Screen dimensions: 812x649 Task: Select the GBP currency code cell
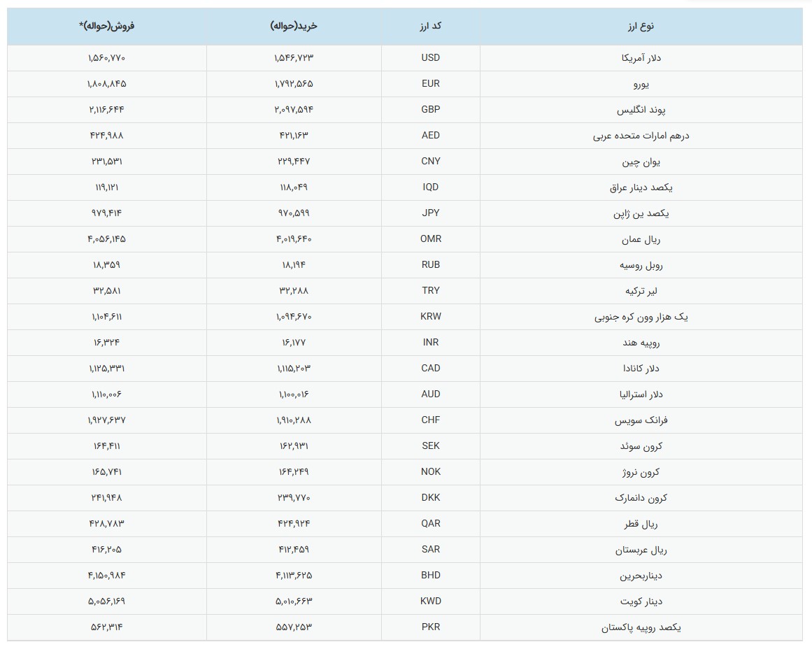click(x=430, y=109)
